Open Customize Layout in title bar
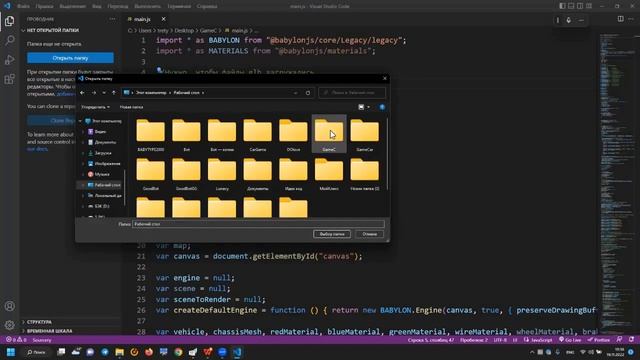640x360 pixels. click(589, 6)
